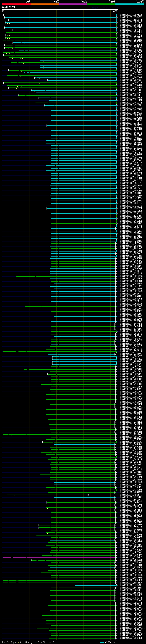Choose hit UniRef100_Q9C5R8

tap(131, 40)
